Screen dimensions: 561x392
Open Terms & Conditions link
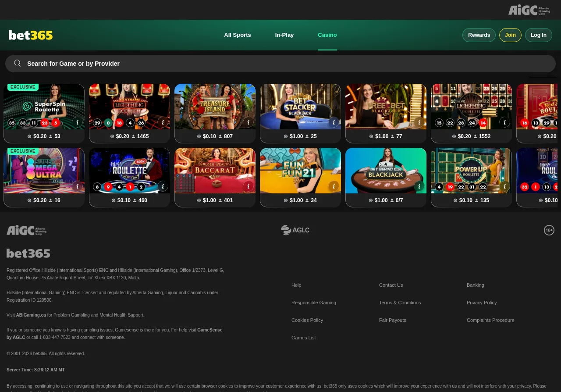[x=400, y=303]
